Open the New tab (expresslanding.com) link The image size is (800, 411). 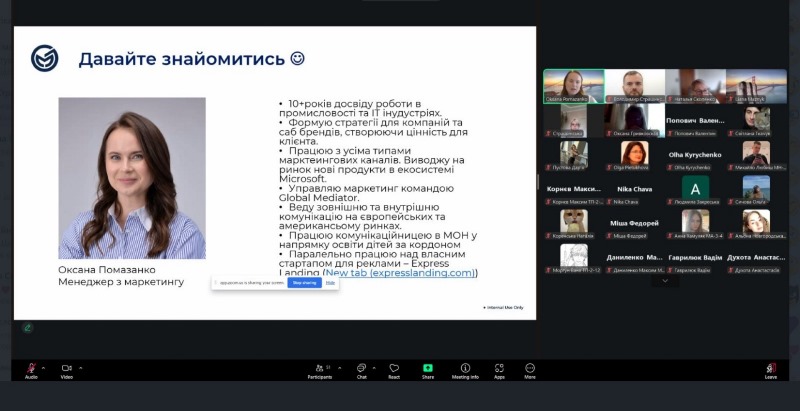click(400, 273)
